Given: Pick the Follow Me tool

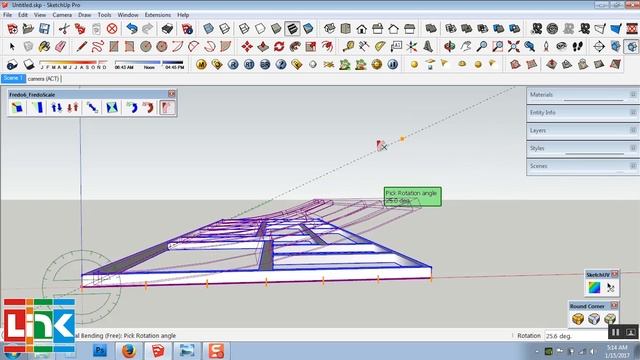Looking at the screenshot, I should coord(295,47).
